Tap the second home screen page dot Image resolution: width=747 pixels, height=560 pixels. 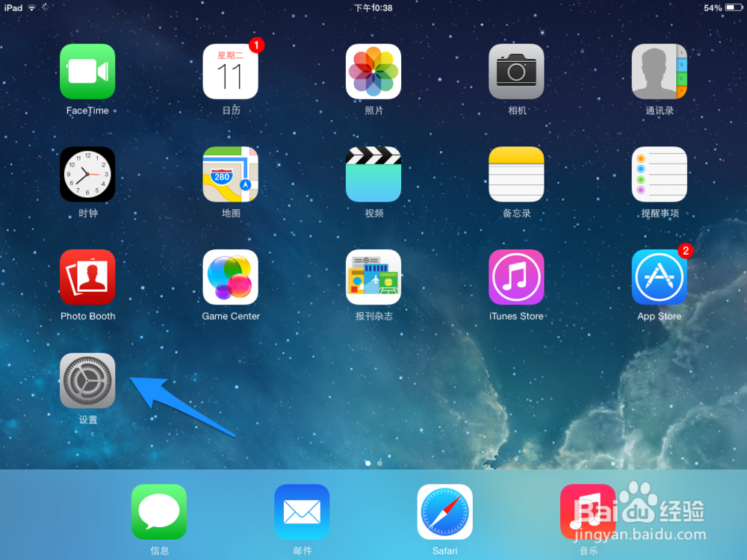point(379,463)
